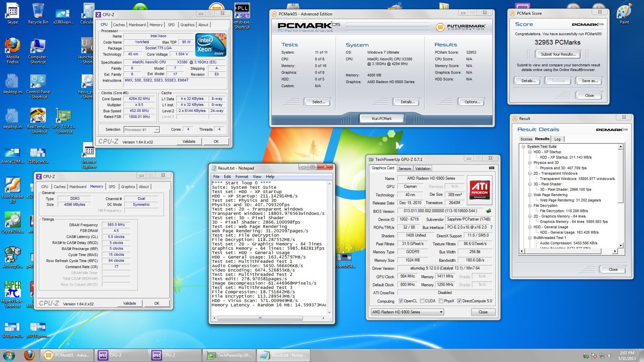This screenshot has width=644, height=362.
Task: Open Internet Explorer desktop icon
Action: coord(89,156)
